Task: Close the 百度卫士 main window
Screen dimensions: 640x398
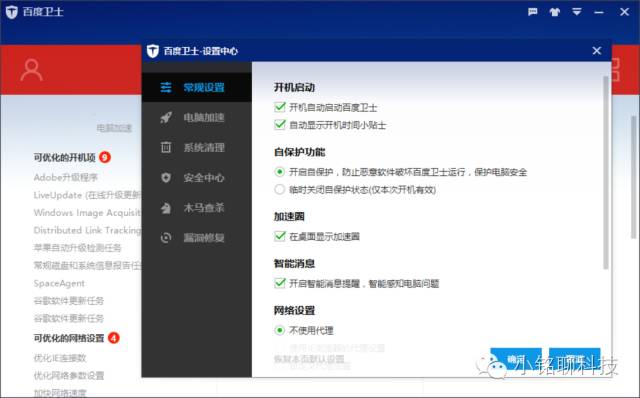Action: (x=624, y=12)
